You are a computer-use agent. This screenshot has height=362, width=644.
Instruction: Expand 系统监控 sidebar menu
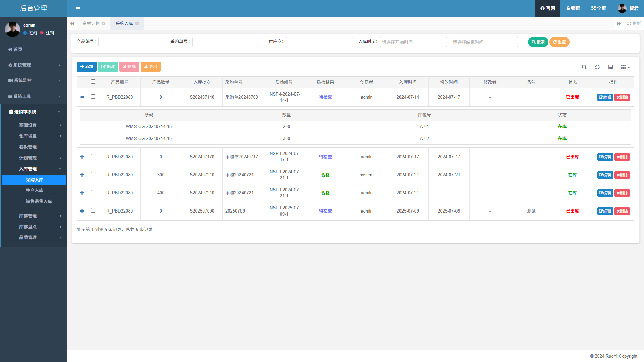coord(34,80)
